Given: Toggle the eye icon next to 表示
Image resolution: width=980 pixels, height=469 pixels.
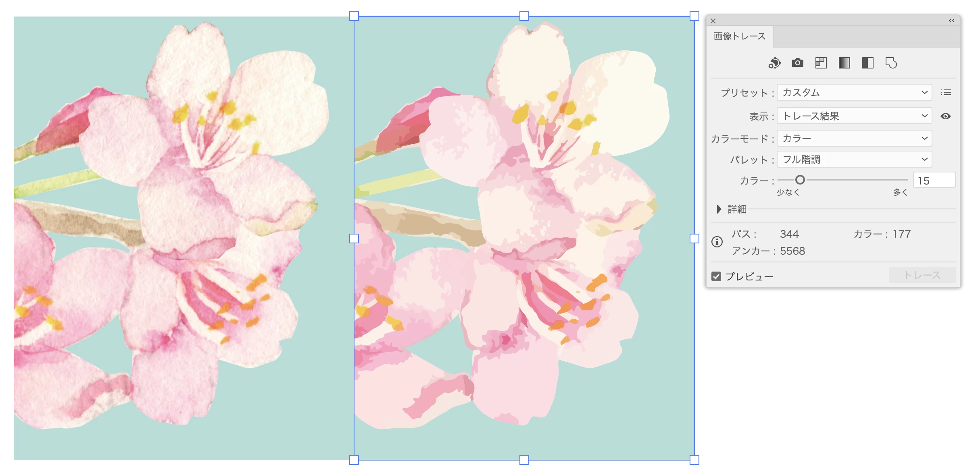Looking at the screenshot, I should pos(945,116).
